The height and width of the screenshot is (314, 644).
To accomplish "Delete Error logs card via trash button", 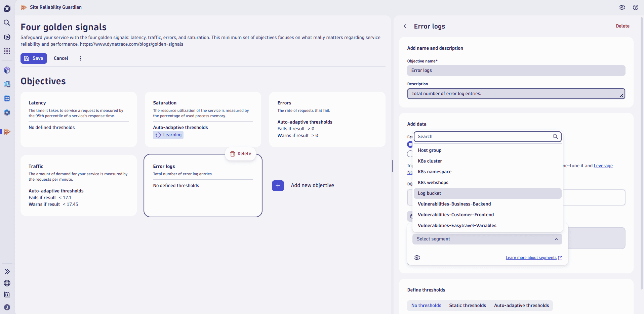I will (x=241, y=154).
